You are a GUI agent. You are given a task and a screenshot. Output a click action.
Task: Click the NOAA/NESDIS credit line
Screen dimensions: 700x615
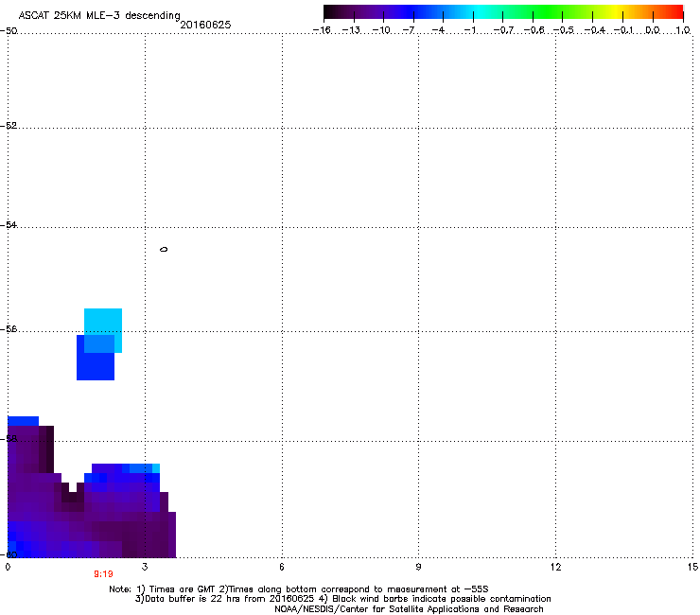coord(409,609)
